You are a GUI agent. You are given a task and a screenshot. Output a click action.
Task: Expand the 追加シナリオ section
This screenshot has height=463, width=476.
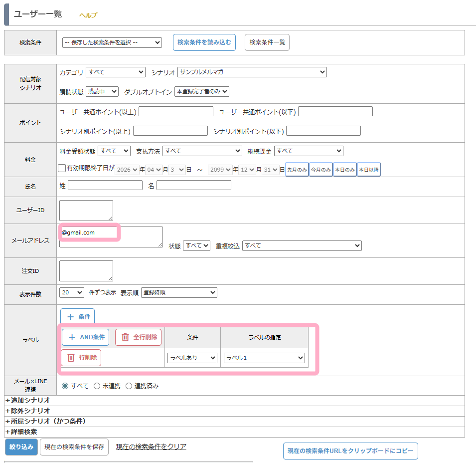[28, 400]
